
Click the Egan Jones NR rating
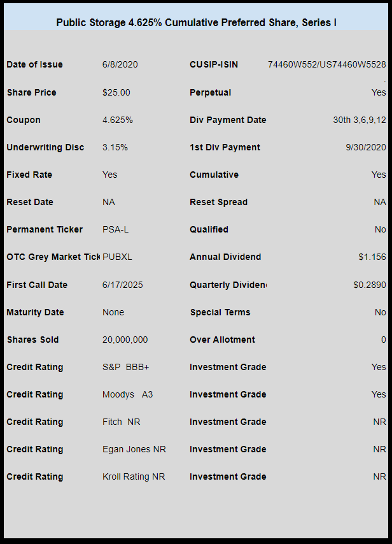134,449
